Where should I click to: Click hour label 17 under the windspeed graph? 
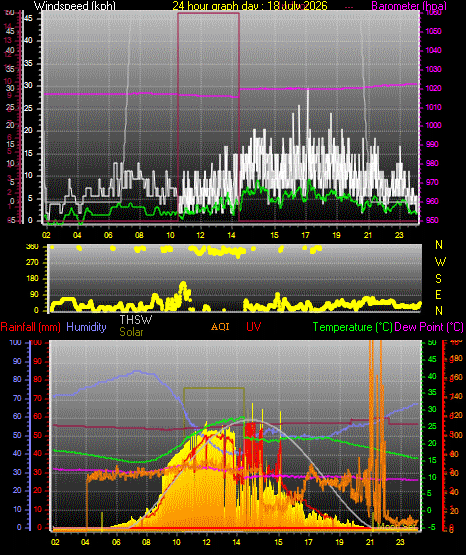click(x=305, y=235)
